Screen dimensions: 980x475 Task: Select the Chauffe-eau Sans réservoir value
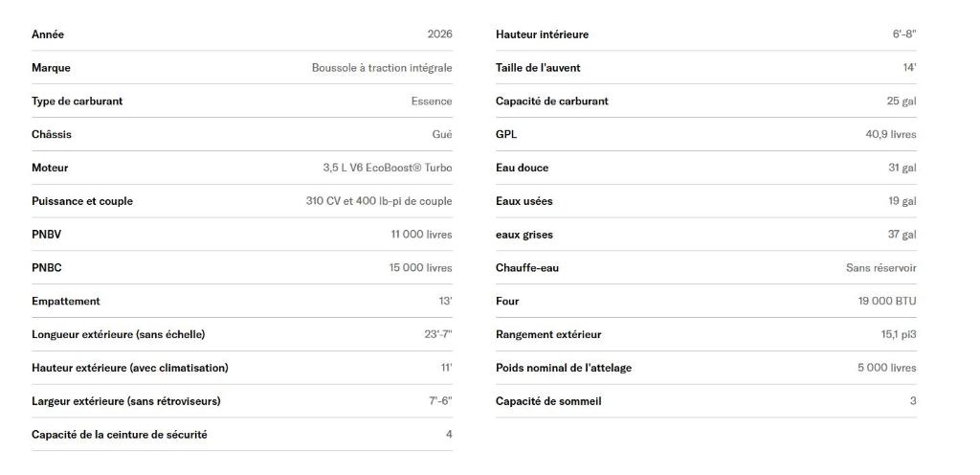click(x=880, y=268)
